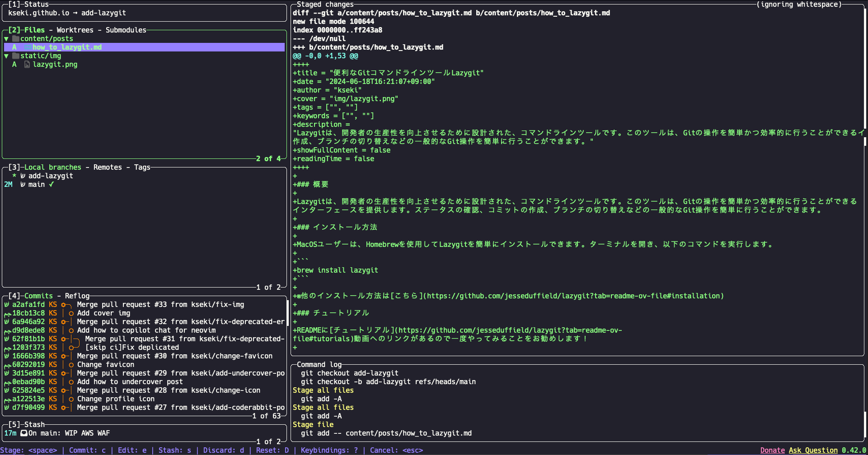The width and height of the screenshot is (868, 455).
Task: Click Edit: e keybinding hint
Action: [x=132, y=450]
